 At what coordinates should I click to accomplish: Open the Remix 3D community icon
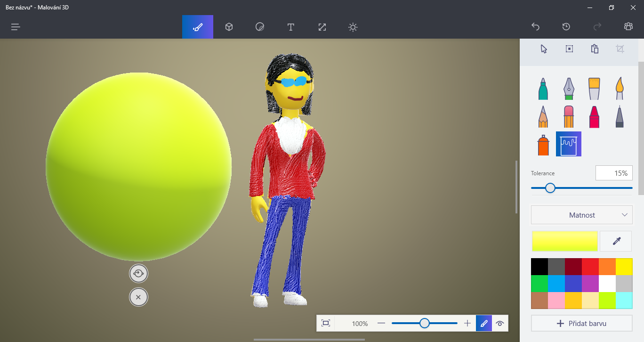(x=628, y=27)
